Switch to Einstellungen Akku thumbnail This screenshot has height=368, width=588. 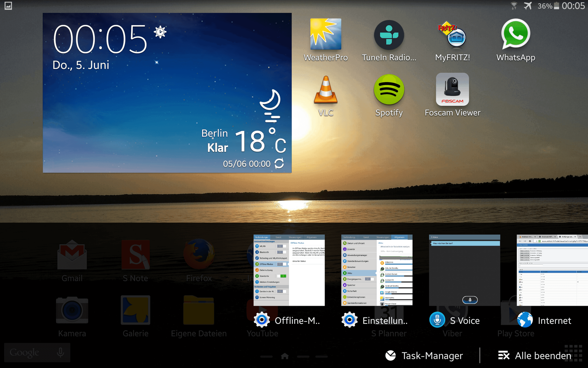coord(377,270)
